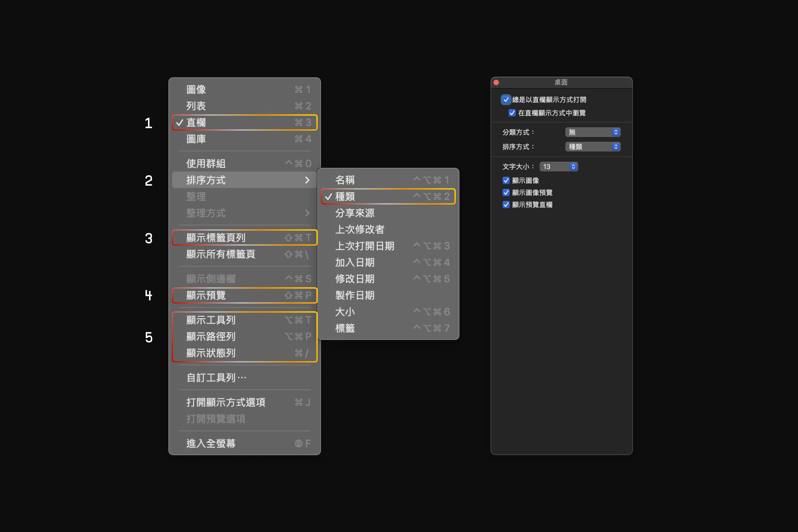The height and width of the screenshot is (532, 798).
Task: Disable the 顯示圖像預覽 checkbox
Action: [506, 193]
